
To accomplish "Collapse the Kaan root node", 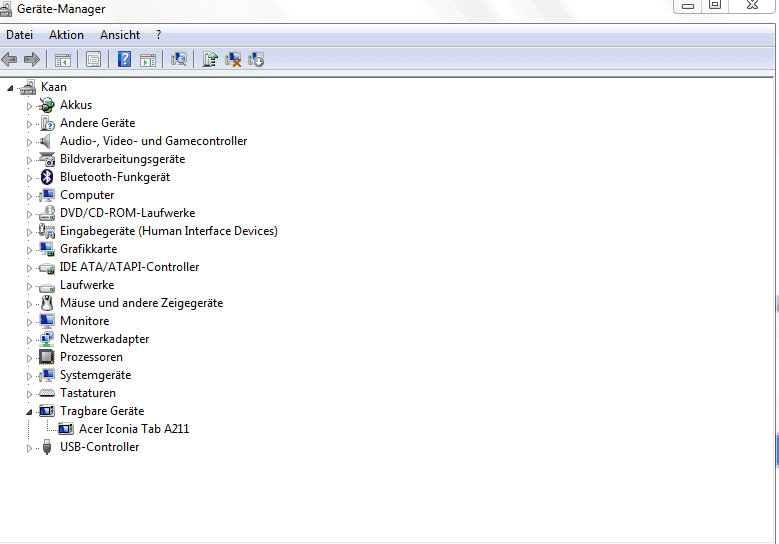I will point(10,88).
